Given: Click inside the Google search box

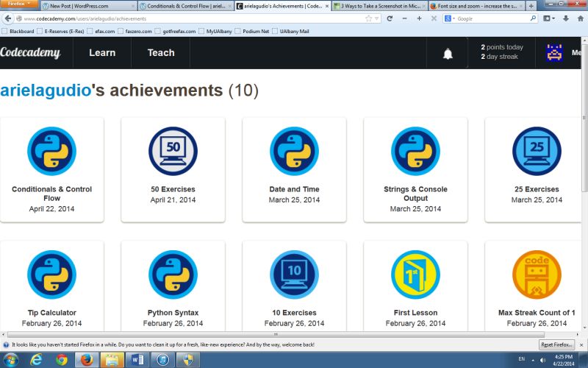Looking at the screenshot, I should [491, 18].
